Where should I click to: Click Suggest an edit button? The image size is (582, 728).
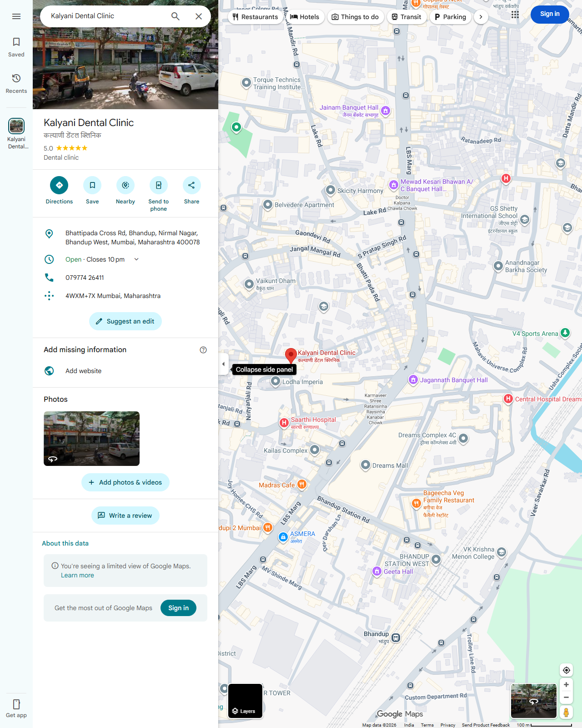pyautogui.click(x=125, y=321)
